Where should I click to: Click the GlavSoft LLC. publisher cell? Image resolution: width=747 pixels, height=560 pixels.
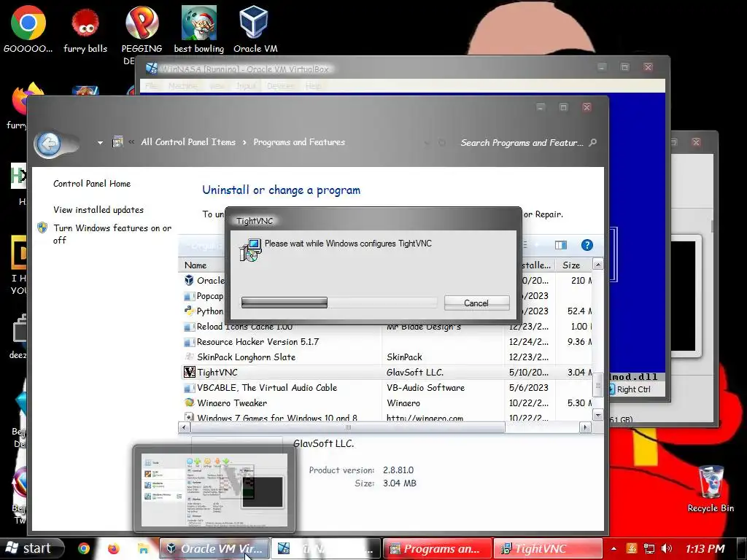click(415, 372)
